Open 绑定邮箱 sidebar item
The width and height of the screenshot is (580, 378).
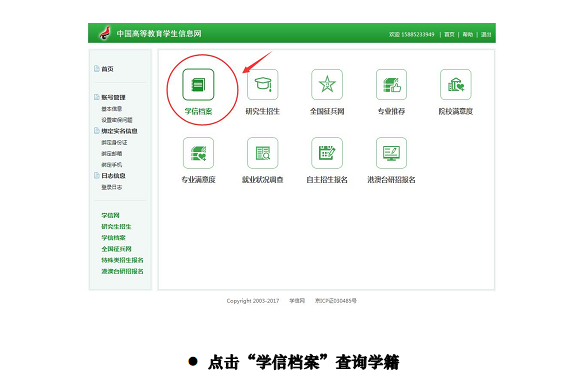point(112,153)
